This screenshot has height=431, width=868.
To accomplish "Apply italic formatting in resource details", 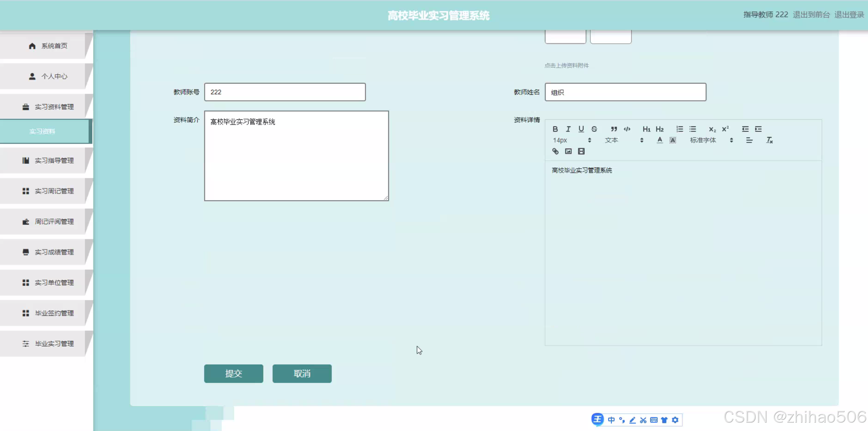I will point(568,129).
